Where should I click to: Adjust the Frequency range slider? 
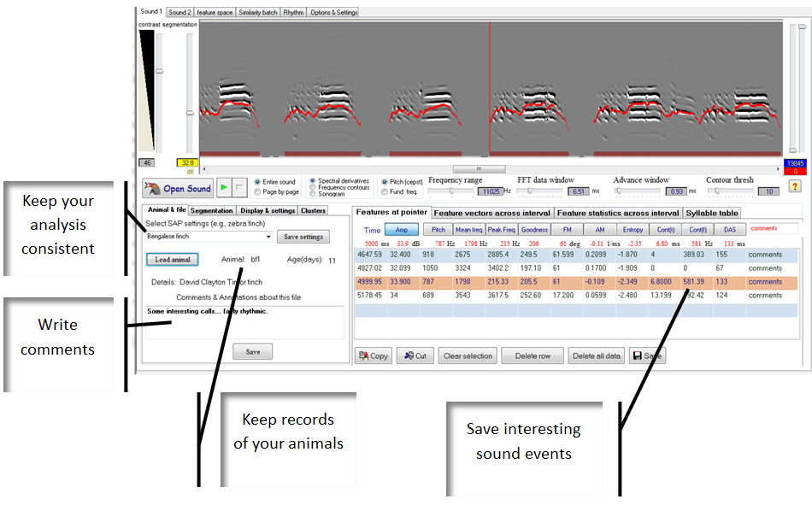[x=451, y=191]
